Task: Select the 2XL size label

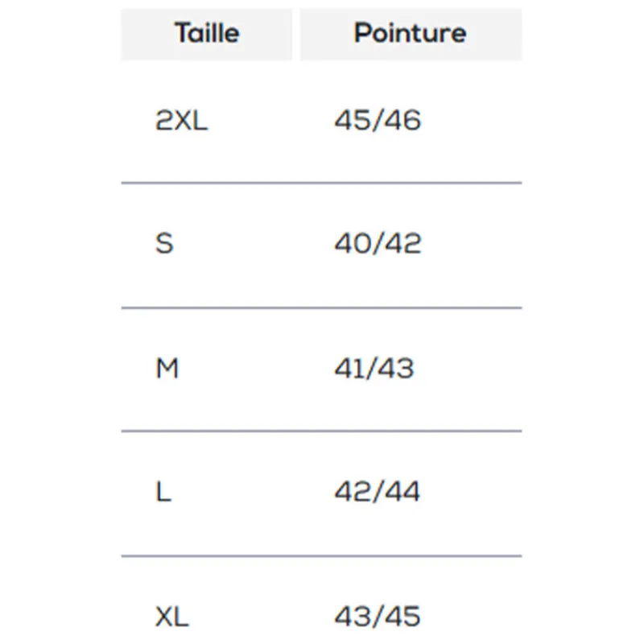Action: click(x=181, y=121)
